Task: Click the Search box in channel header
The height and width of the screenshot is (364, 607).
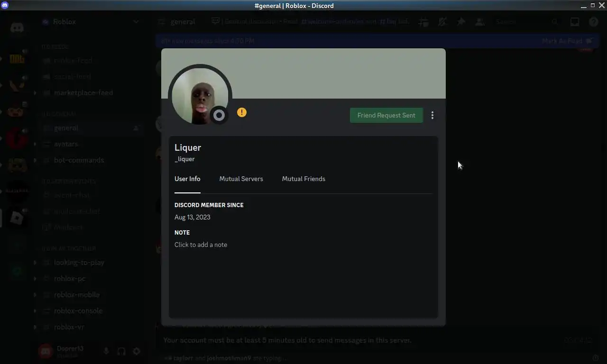Action: 526,22
